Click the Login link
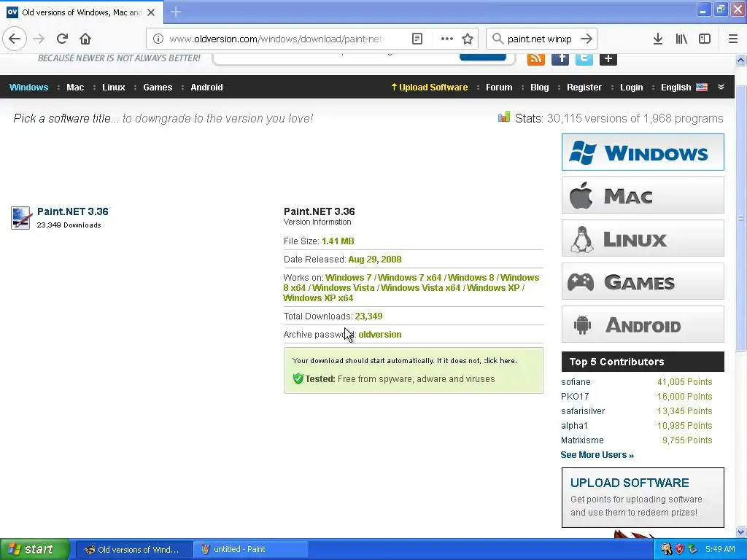This screenshot has width=747, height=560. [632, 87]
